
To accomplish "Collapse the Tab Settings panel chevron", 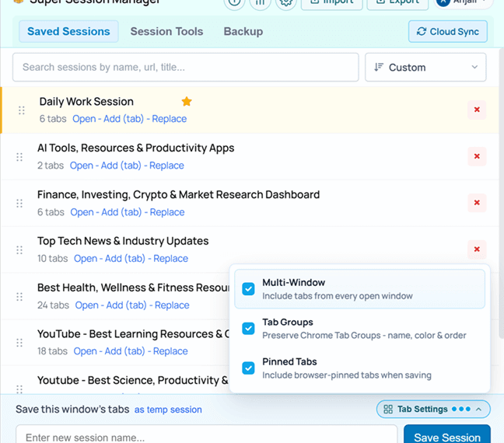I will click(x=478, y=410).
